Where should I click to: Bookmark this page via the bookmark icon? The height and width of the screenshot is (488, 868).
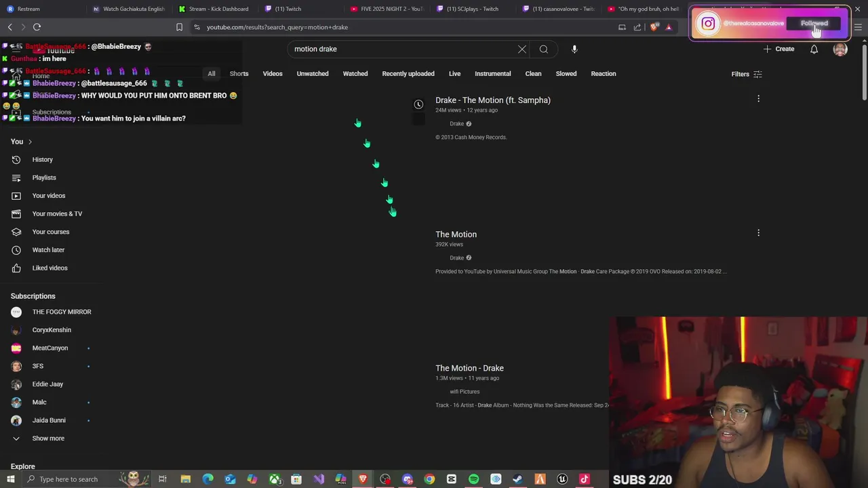coord(179,27)
